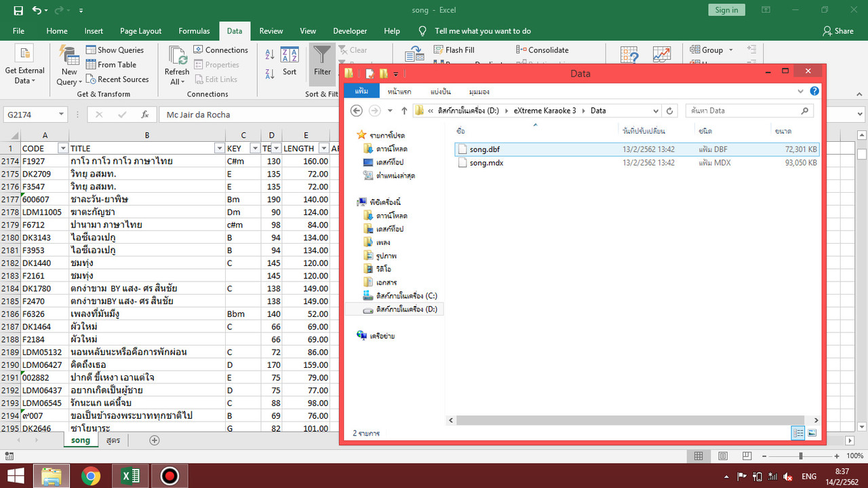Switch to the Page Layout tab
Viewport: 868px width, 488px height.
click(140, 31)
